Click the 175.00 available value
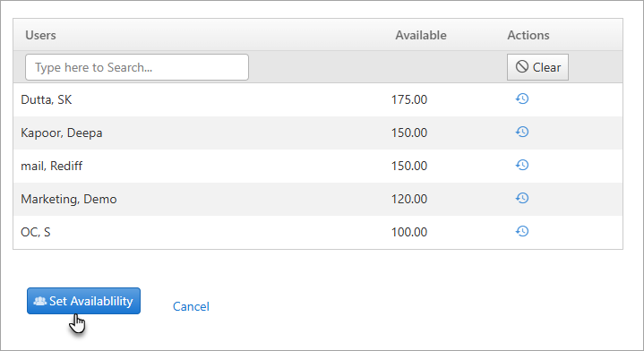Screen dimensions: 644x351 [409, 99]
